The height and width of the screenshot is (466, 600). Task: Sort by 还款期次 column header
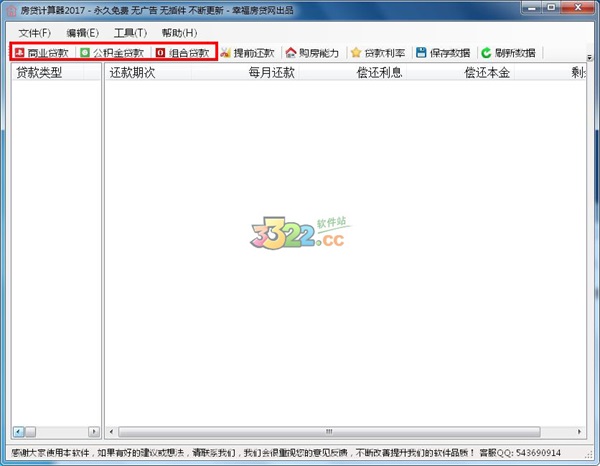coord(148,72)
